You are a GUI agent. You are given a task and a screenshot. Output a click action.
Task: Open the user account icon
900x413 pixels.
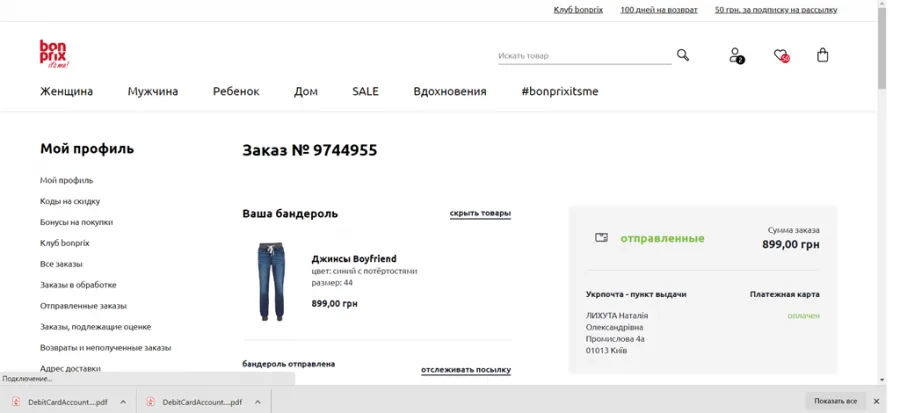(x=736, y=55)
